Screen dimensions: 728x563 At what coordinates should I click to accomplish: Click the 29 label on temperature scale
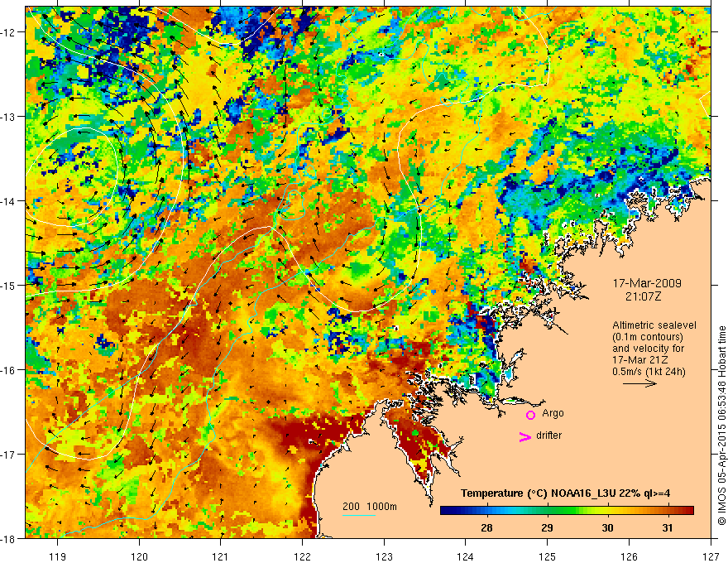[547, 527]
